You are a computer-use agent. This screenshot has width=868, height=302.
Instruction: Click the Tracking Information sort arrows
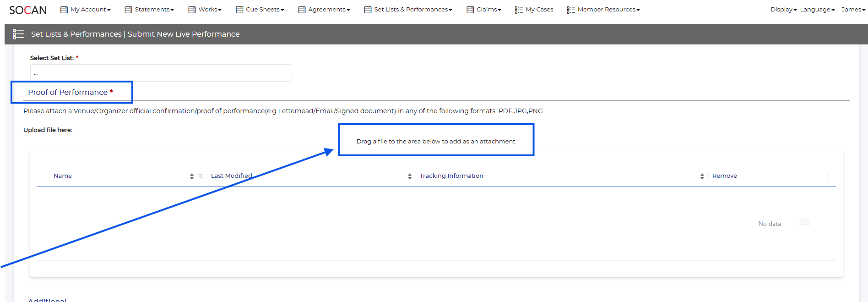click(x=702, y=176)
